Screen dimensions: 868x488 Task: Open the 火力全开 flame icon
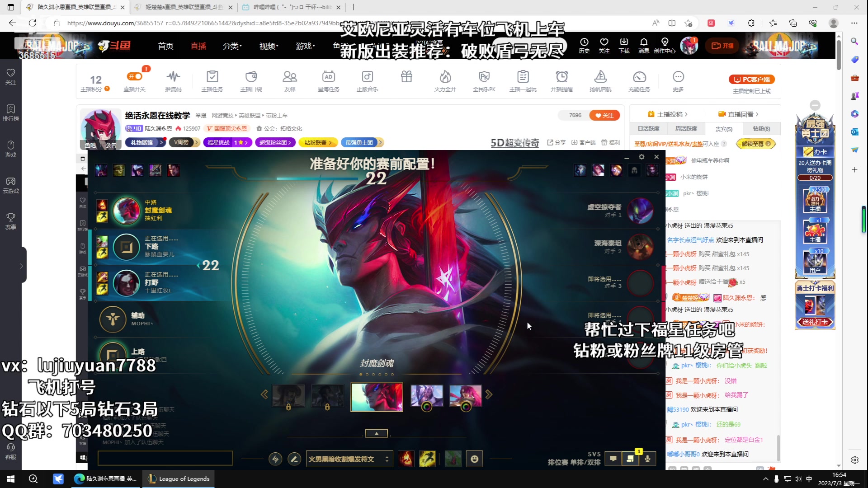[445, 81]
